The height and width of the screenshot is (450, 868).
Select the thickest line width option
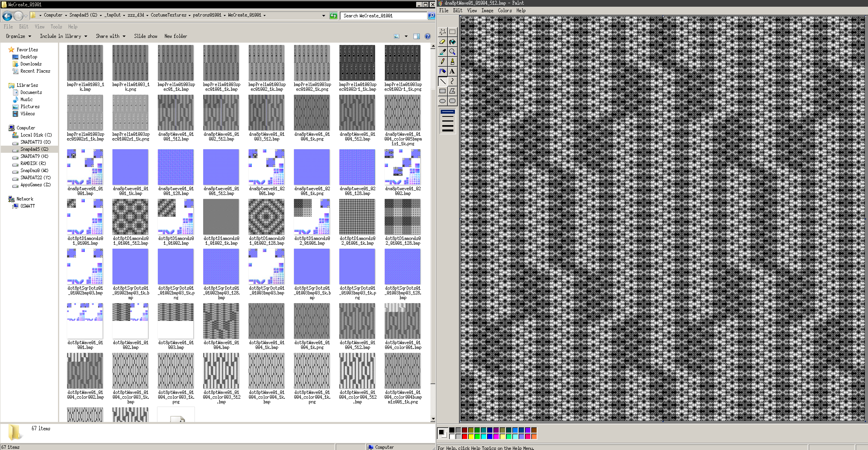click(x=447, y=130)
